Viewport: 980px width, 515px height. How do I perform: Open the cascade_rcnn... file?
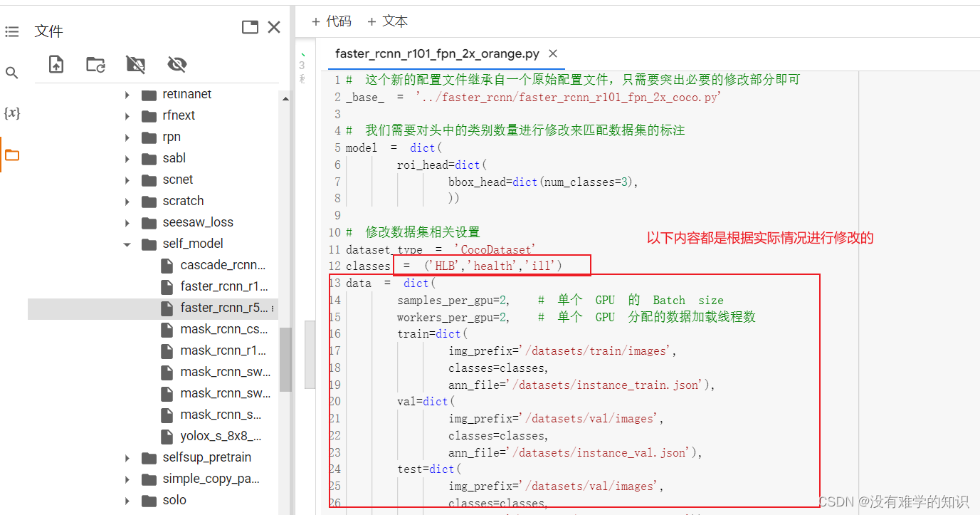pos(223,265)
